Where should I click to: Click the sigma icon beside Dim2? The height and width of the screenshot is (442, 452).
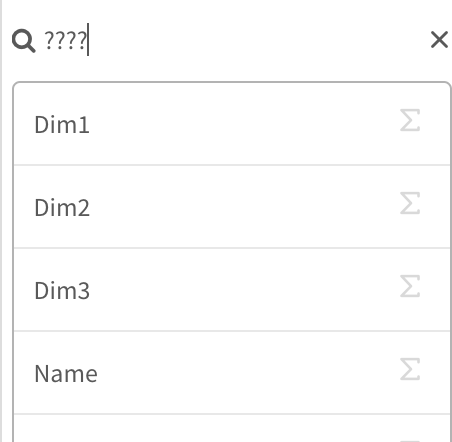[x=410, y=203]
